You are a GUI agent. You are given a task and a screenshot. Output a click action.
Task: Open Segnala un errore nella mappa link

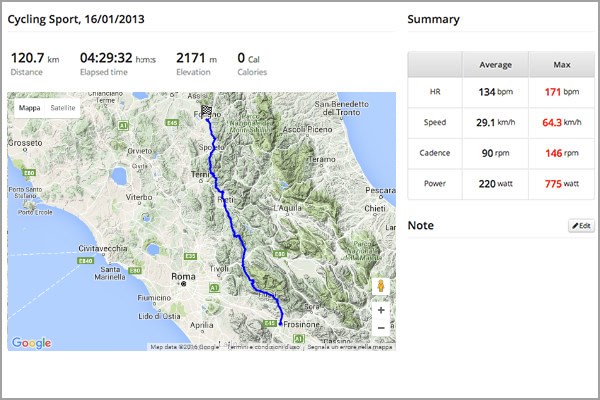[350, 347]
